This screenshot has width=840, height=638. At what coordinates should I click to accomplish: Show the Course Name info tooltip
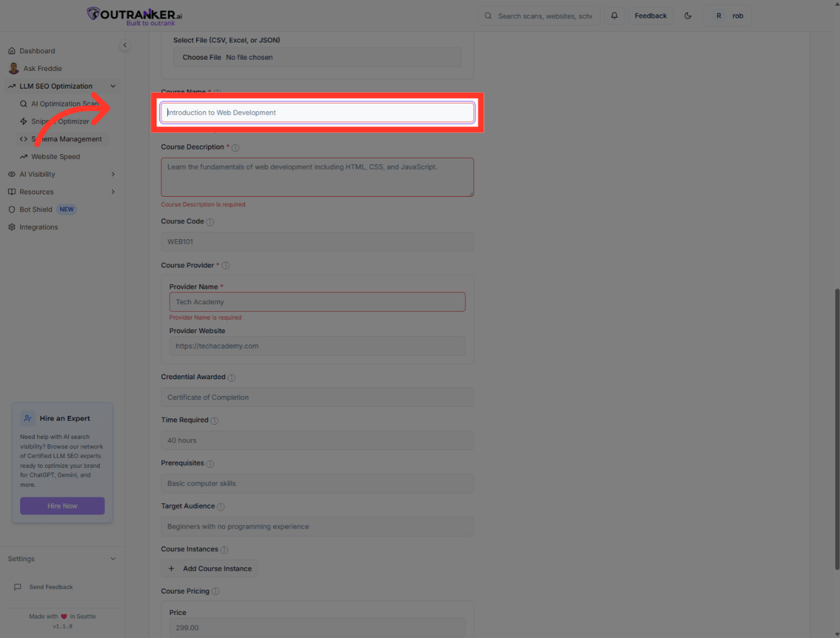[x=217, y=92]
